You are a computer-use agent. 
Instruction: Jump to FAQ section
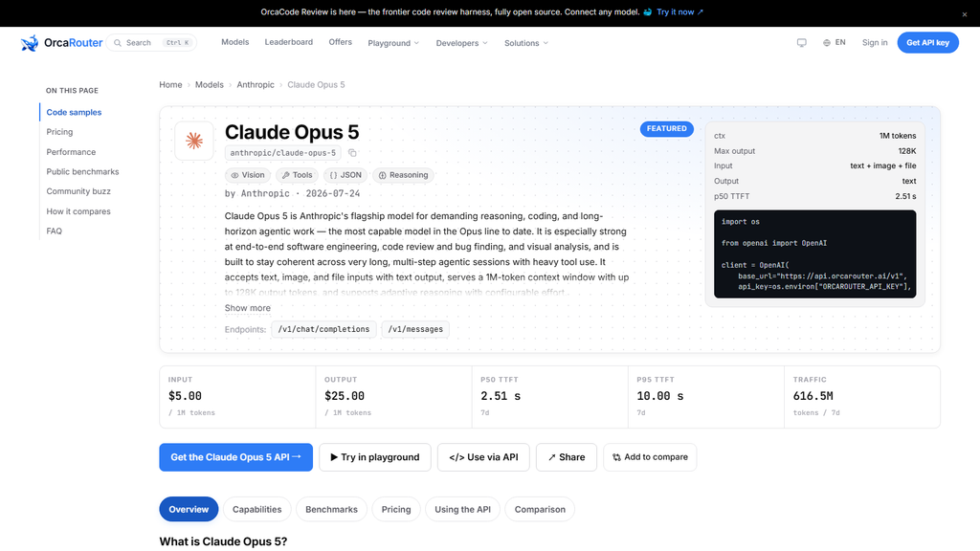click(x=55, y=231)
